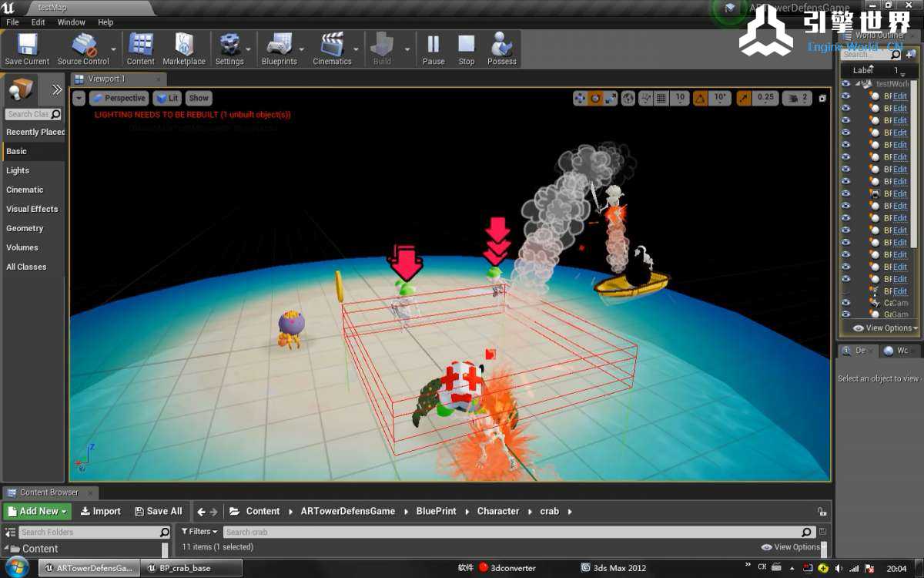Image resolution: width=924 pixels, height=578 pixels.
Task: Go back in Content Browser history
Action: coord(202,511)
